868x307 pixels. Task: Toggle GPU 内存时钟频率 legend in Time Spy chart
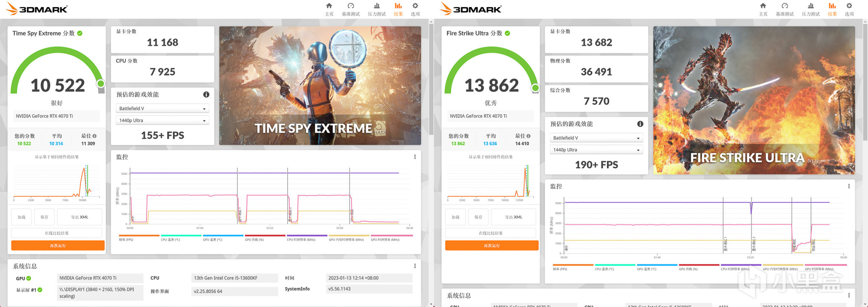(x=349, y=238)
